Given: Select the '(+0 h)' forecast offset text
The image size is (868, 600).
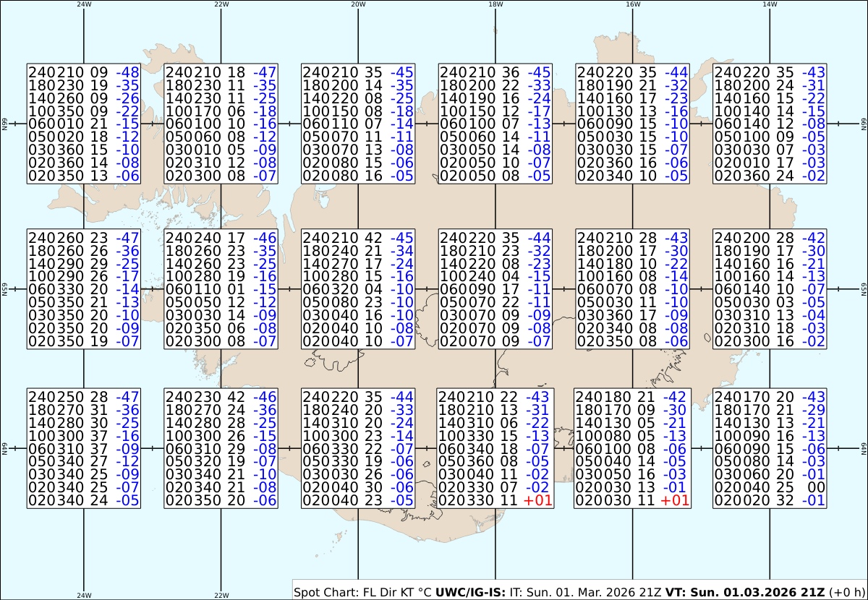Looking at the screenshot, I should [846, 592].
